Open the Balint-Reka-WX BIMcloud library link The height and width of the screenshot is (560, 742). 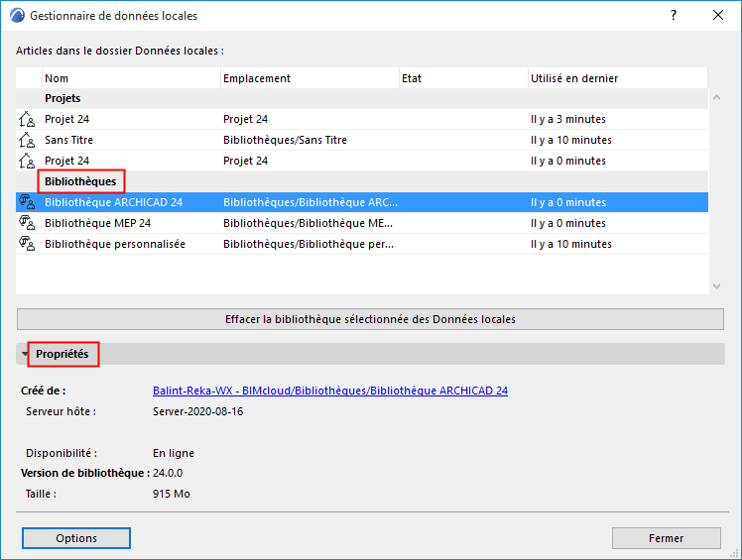click(330, 391)
